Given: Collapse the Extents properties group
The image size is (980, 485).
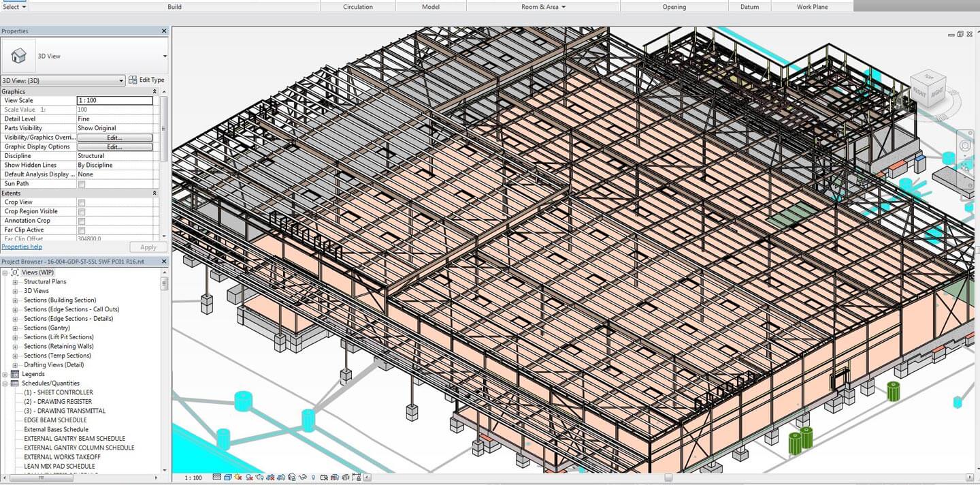Looking at the screenshot, I should 154,193.
